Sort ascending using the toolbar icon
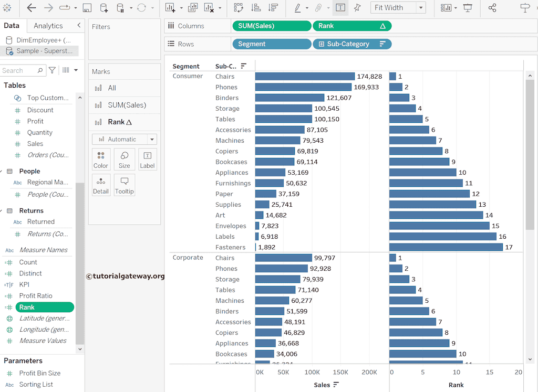This screenshot has height=392, width=538. click(256, 8)
